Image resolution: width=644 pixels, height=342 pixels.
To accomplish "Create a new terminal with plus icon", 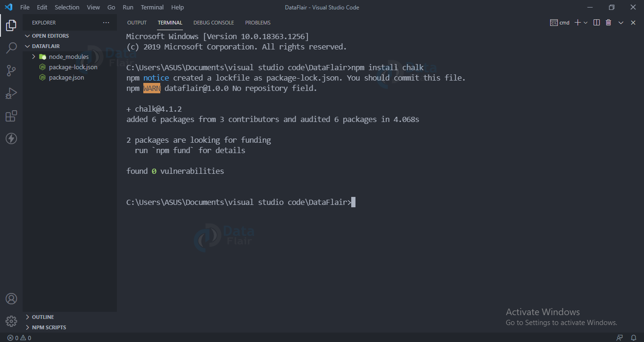I will tap(578, 23).
